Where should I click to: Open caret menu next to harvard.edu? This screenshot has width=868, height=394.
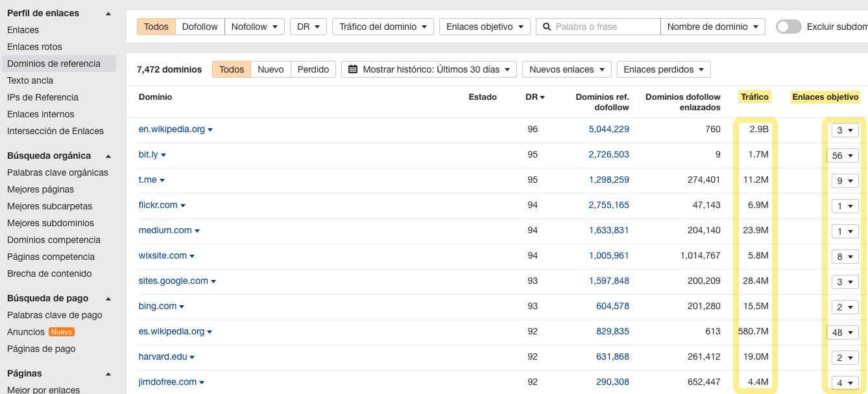click(192, 358)
